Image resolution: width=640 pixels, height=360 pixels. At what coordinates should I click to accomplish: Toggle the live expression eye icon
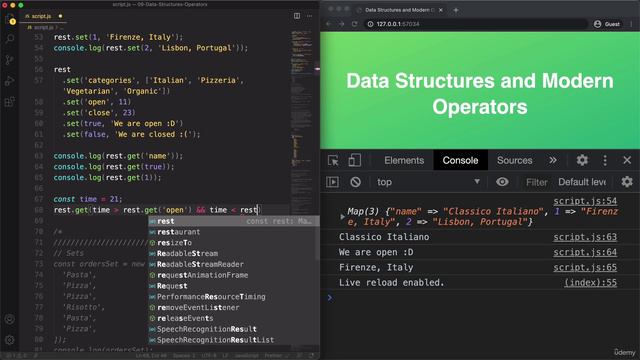(x=502, y=182)
